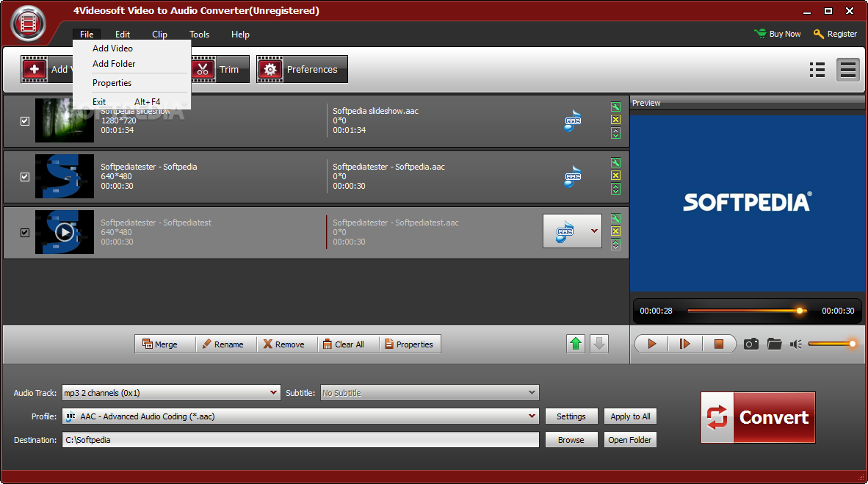Click reorder arrows icon on Softpediatester - Softpediatest row
This screenshot has height=484, width=868.
pos(615,245)
